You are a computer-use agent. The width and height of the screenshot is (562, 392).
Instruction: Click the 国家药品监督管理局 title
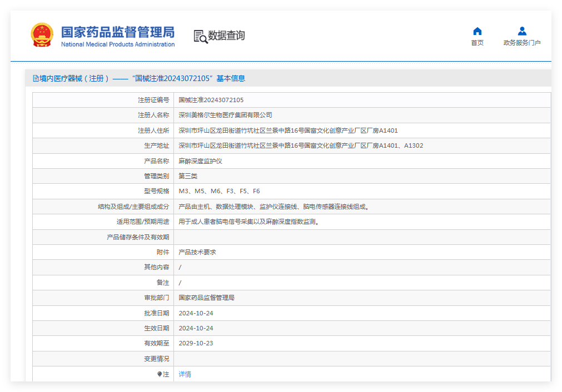pyautogui.click(x=117, y=32)
